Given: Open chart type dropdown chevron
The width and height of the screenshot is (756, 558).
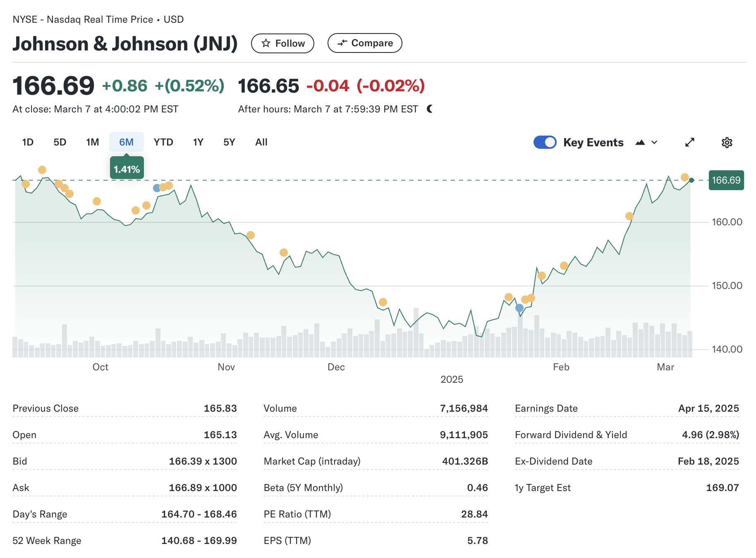Looking at the screenshot, I should point(654,143).
